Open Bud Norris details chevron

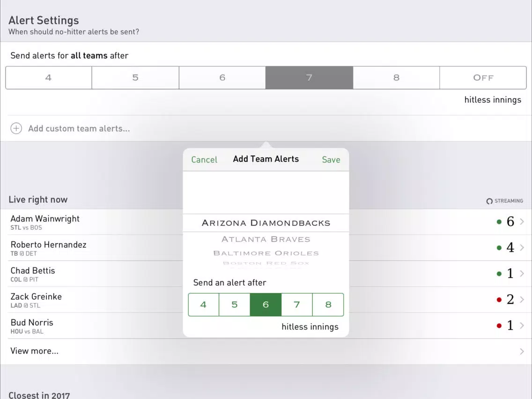pyautogui.click(x=522, y=325)
